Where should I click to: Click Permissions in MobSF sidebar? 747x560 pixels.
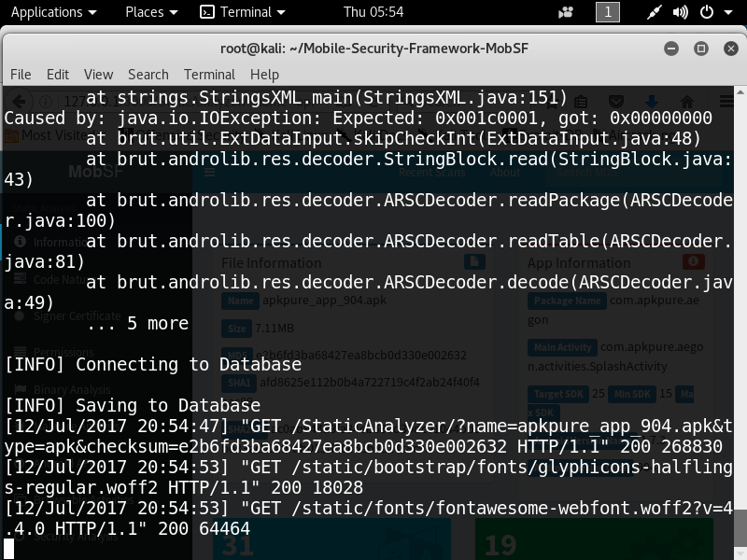[63, 353]
